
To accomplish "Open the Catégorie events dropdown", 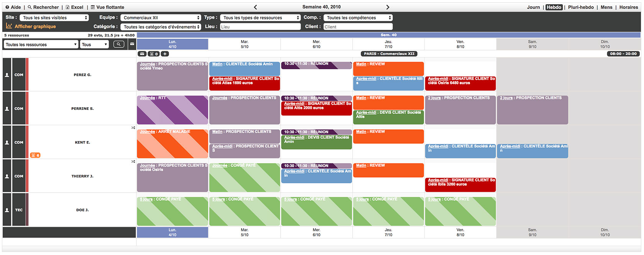I will (x=161, y=27).
